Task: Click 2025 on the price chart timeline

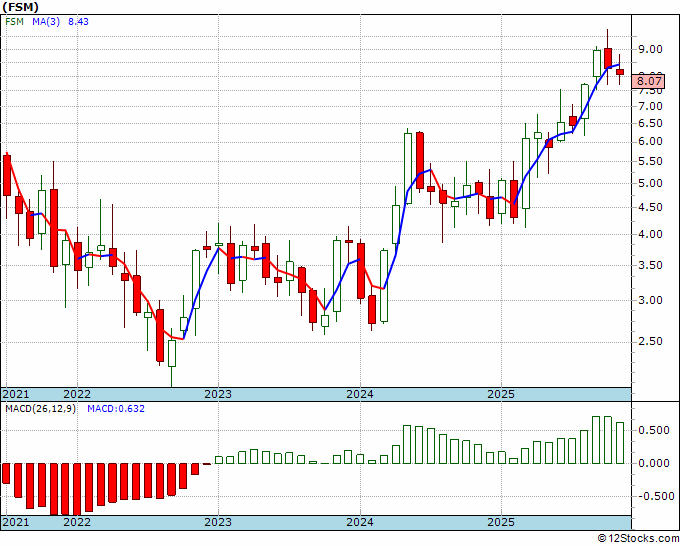Action: point(501,394)
